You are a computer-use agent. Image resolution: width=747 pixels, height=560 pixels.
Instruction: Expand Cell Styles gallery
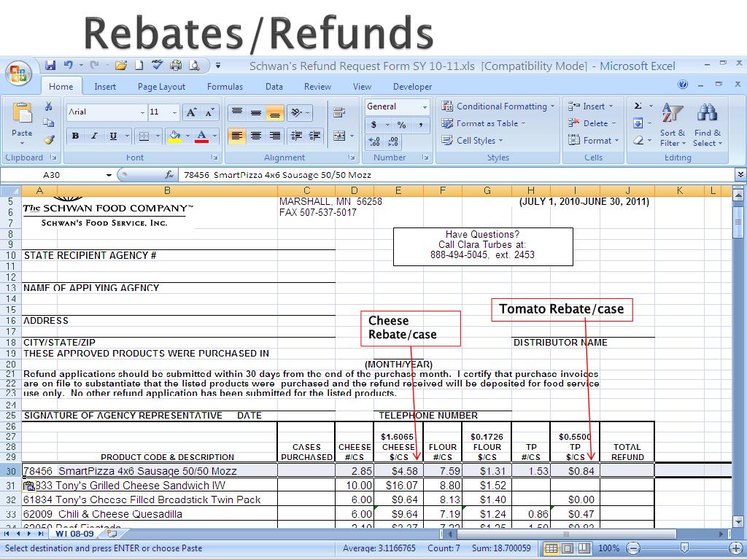click(473, 141)
